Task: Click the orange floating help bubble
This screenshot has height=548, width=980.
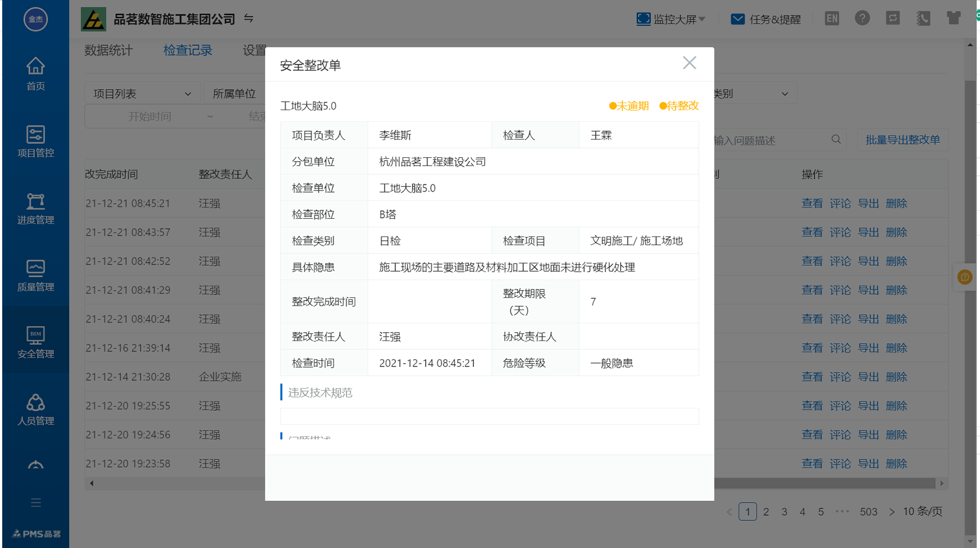Action: pyautogui.click(x=964, y=277)
